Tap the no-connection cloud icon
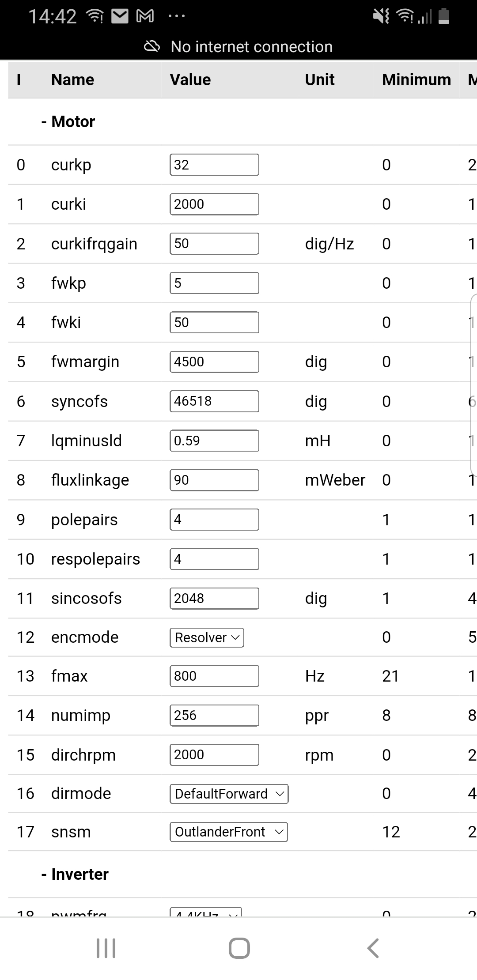This screenshot has width=477, height=980. pos(152,46)
